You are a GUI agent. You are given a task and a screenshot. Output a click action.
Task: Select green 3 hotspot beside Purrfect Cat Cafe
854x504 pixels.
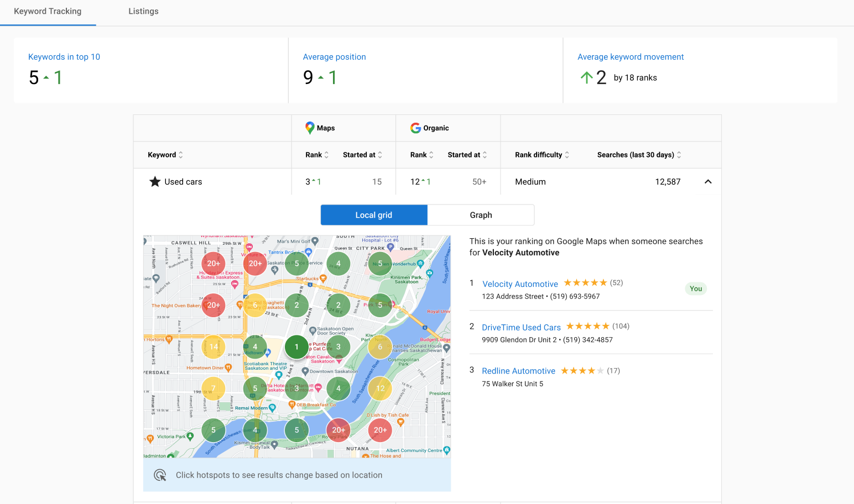[x=339, y=347]
